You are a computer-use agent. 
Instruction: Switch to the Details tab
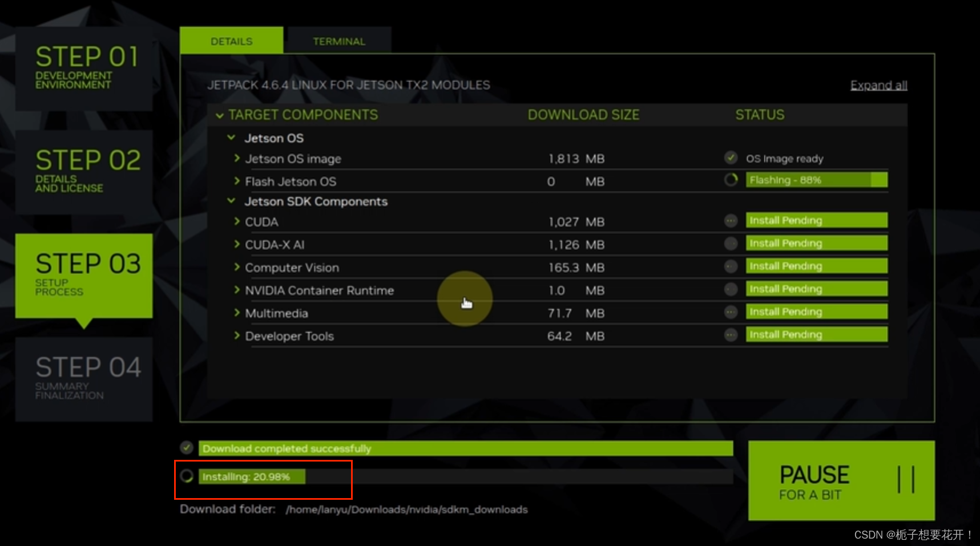coord(231,41)
